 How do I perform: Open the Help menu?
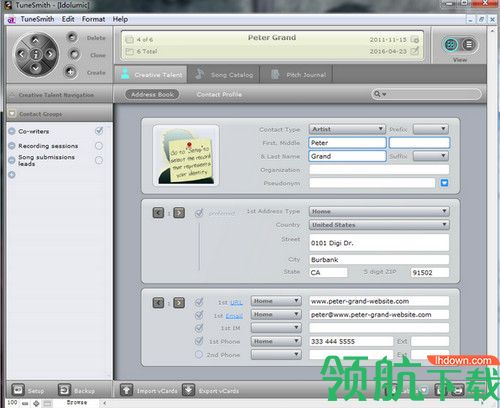tap(120, 19)
